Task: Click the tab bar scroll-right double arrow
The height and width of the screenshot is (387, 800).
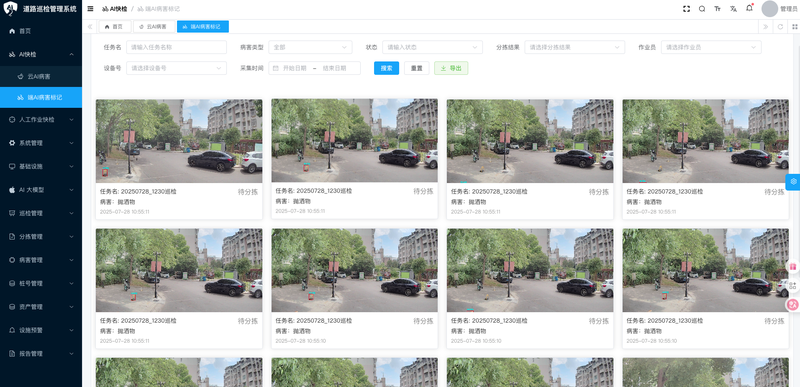Action: coord(766,27)
